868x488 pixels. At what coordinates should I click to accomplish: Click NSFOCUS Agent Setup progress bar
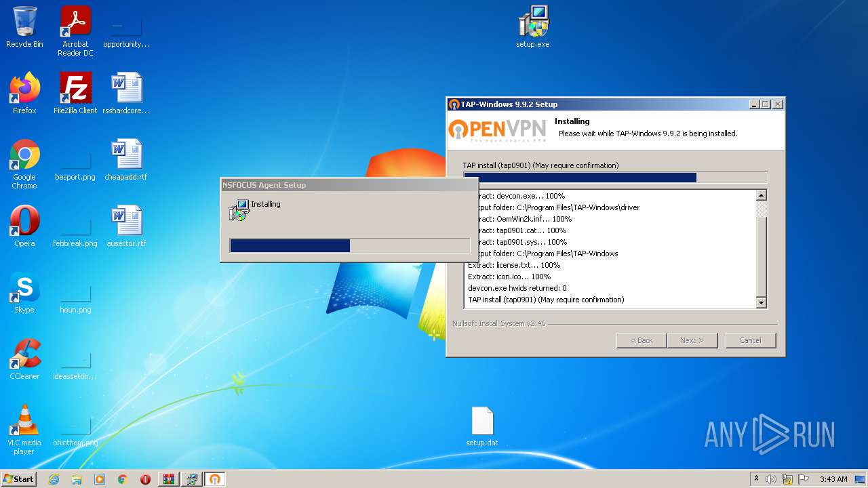tap(350, 245)
